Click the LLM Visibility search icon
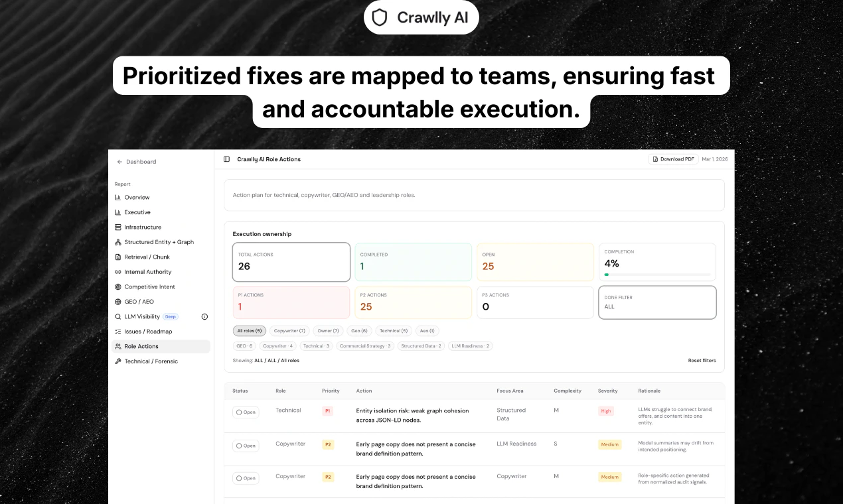This screenshot has width=843, height=504. click(118, 317)
